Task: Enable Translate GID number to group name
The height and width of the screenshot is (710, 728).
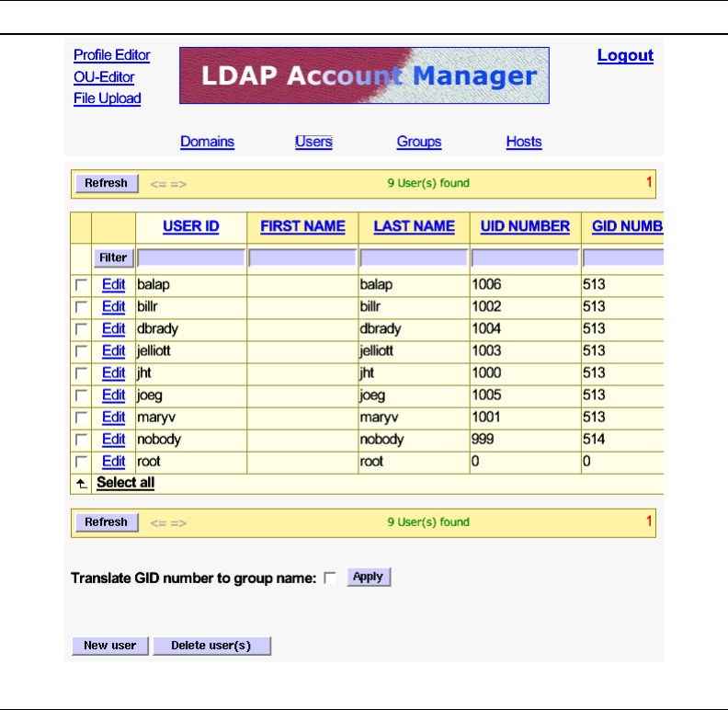Action: pos(330,578)
